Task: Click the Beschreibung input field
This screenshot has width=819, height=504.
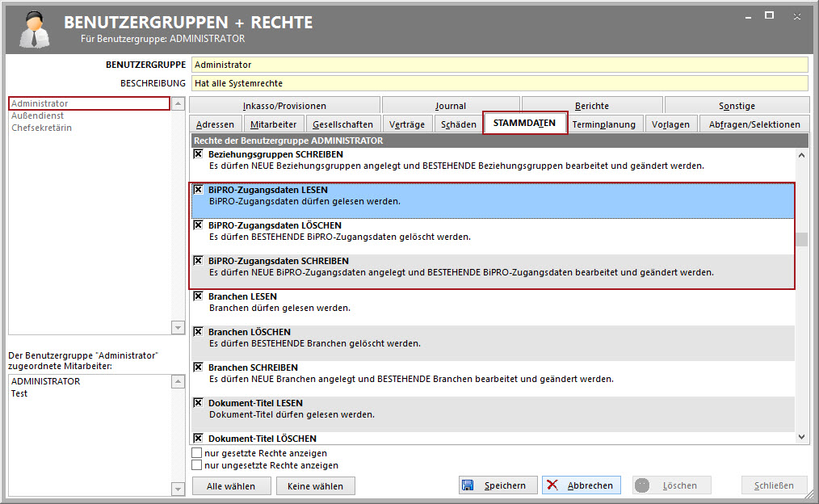Action: click(498, 83)
